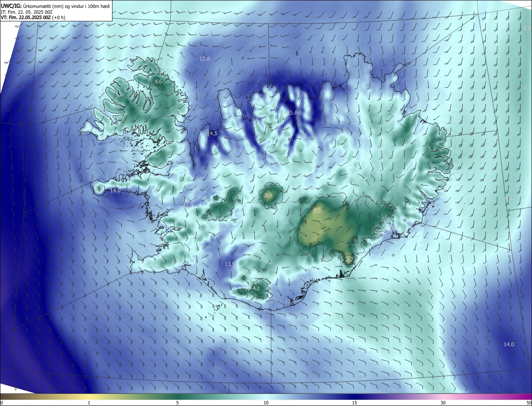Click the 5.2 value on the eastern highlands
The image size is (532, 406).
(432, 149)
